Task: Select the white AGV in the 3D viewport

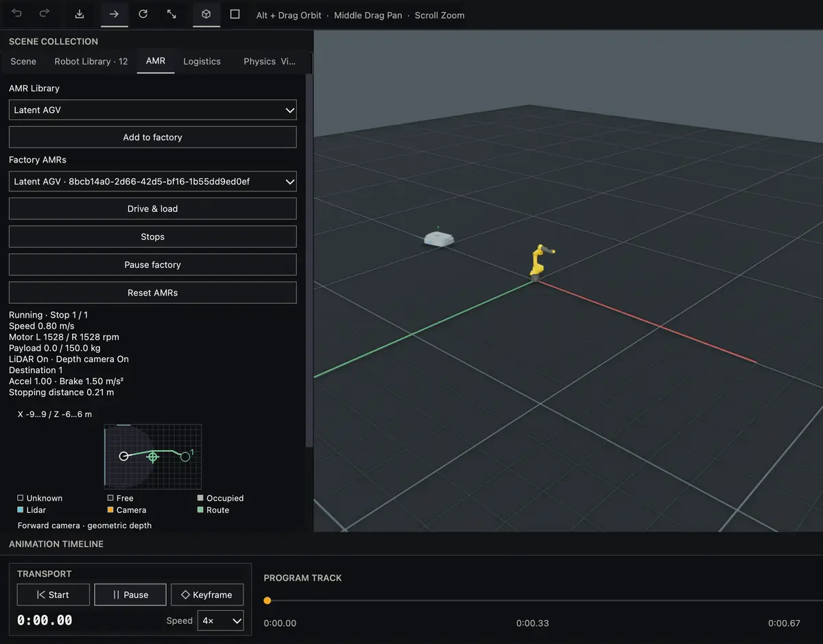Action: click(439, 237)
